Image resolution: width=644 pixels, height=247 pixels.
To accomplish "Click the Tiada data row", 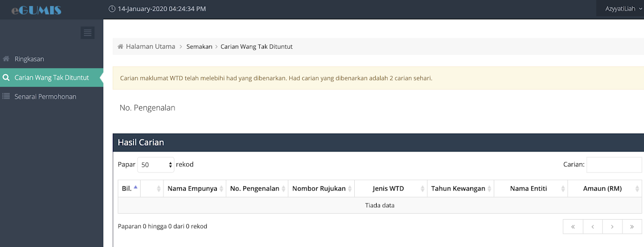I will point(380,205).
